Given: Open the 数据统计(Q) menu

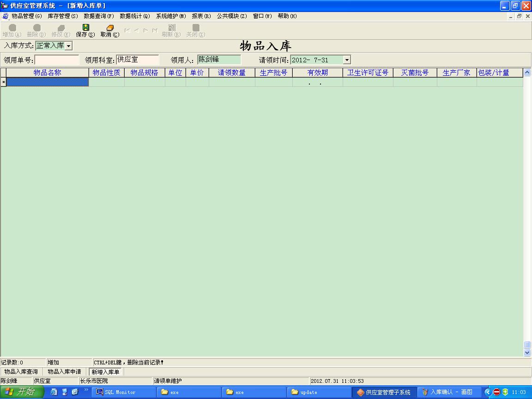Looking at the screenshot, I should click(135, 16).
